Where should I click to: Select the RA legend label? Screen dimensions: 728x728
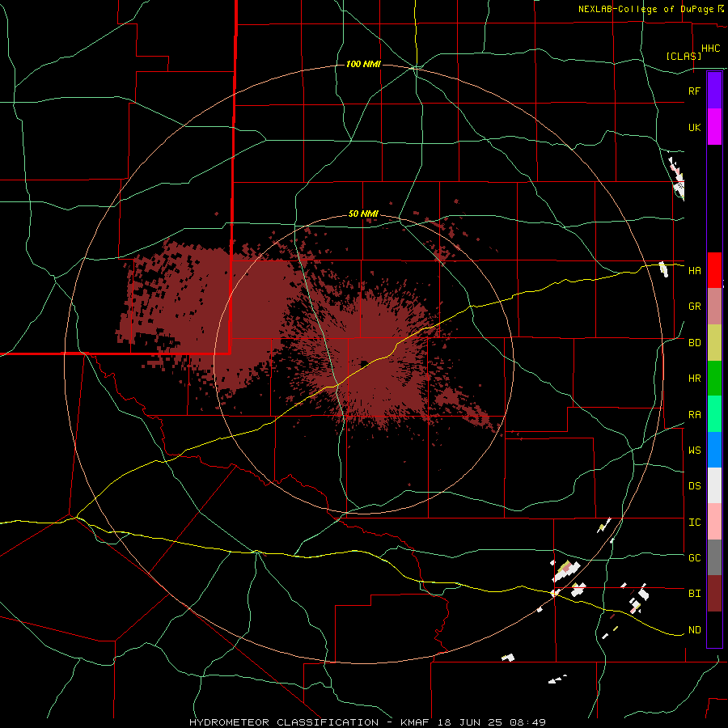click(x=694, y=415)
